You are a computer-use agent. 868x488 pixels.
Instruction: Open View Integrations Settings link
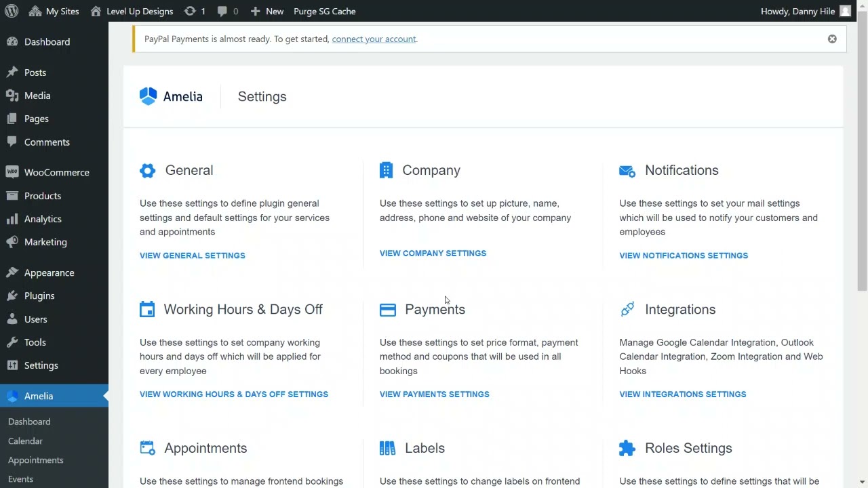click(x=683, y=394)
